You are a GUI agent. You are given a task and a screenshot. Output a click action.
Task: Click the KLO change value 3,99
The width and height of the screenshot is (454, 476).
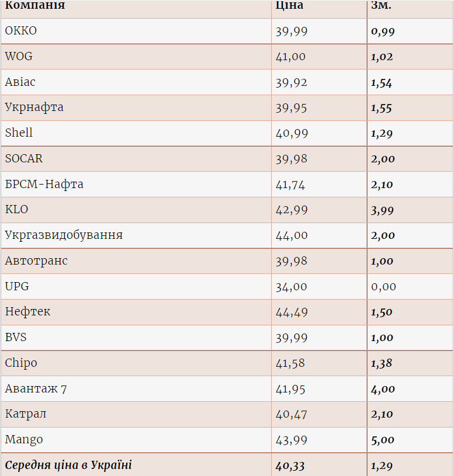383,210
